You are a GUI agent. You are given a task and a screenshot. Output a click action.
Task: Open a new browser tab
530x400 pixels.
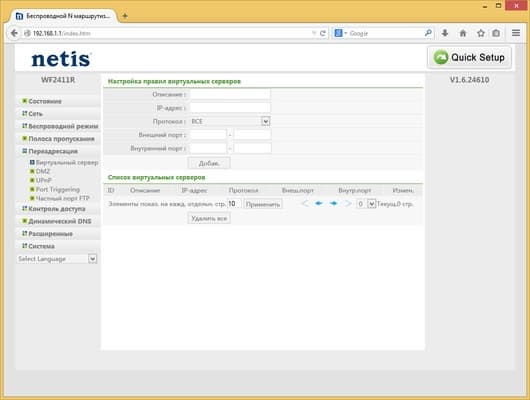click(125, 16)
